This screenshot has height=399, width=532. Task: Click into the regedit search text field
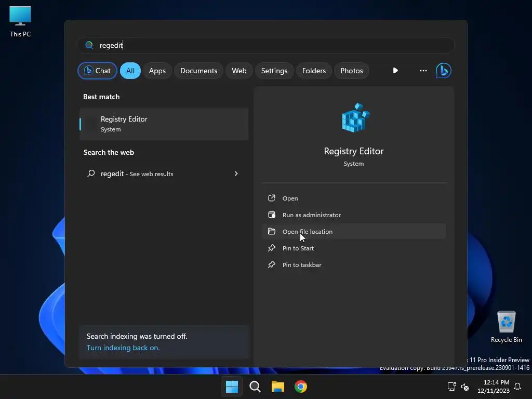267,45
